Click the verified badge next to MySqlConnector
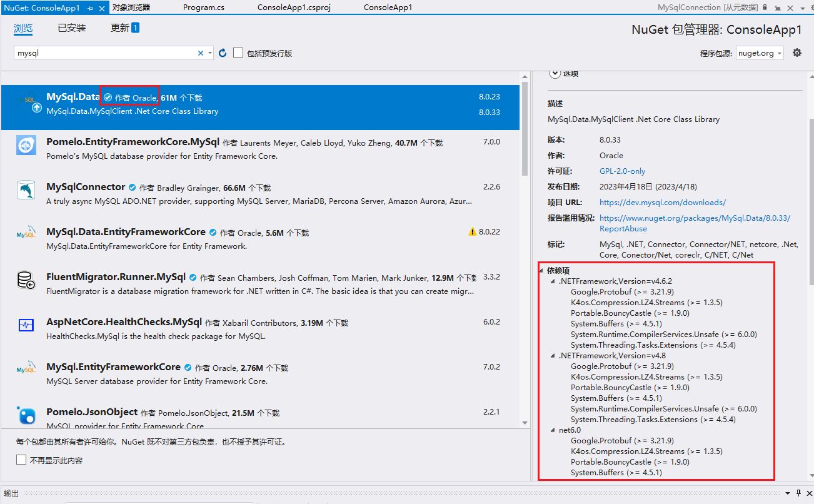Viewport: 814px width, 504px height. [x=132, y=188]
